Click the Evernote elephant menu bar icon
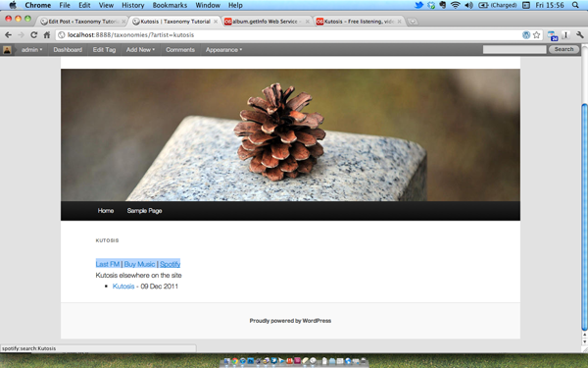 [x=443, y=5]
